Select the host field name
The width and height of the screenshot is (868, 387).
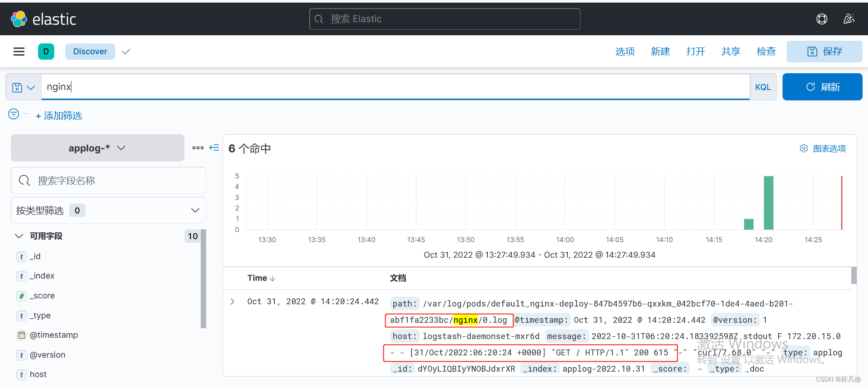click(x=38, y=374)
